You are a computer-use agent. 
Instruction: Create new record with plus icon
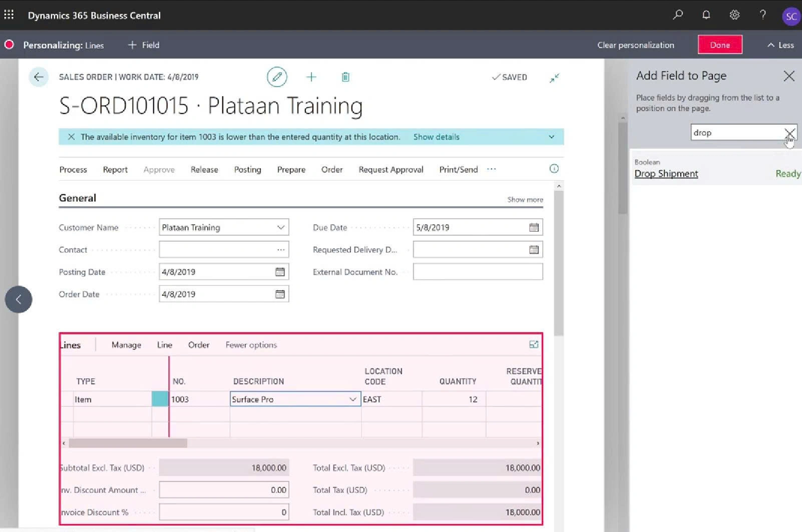click(x=311, y=77)
